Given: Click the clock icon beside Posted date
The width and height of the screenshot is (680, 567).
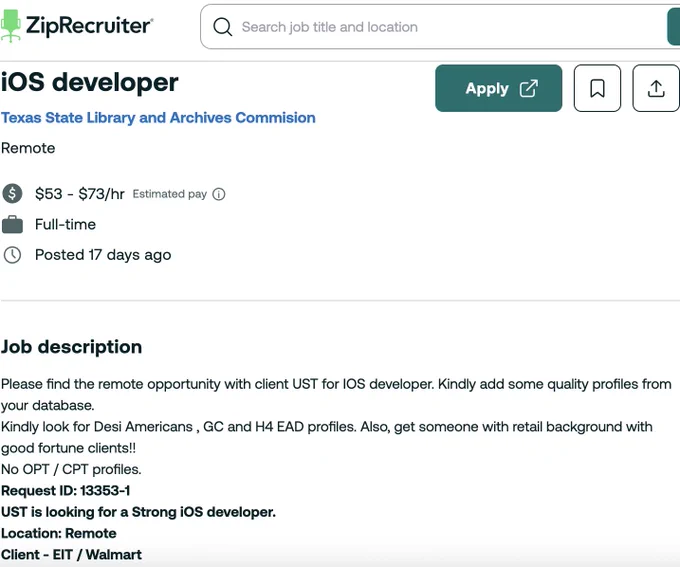Looking at the screenshot, I should (12, 255).
